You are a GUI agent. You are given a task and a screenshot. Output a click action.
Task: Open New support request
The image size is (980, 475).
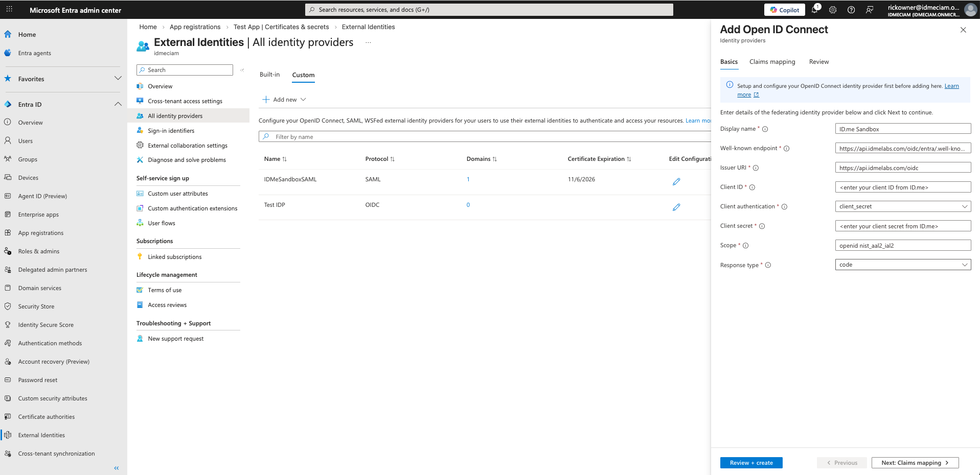click(175, 338)
